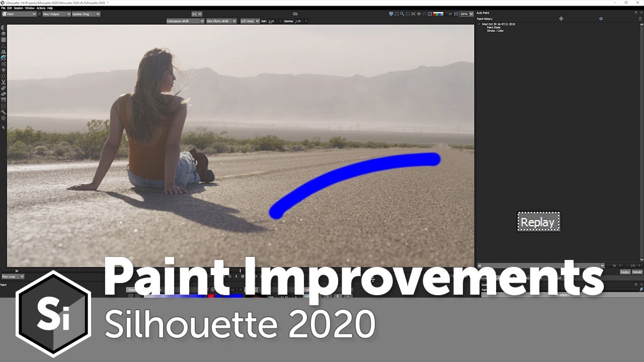Open the File menu
The height and width of the screenshot is (362, 644).
[3, 8]
